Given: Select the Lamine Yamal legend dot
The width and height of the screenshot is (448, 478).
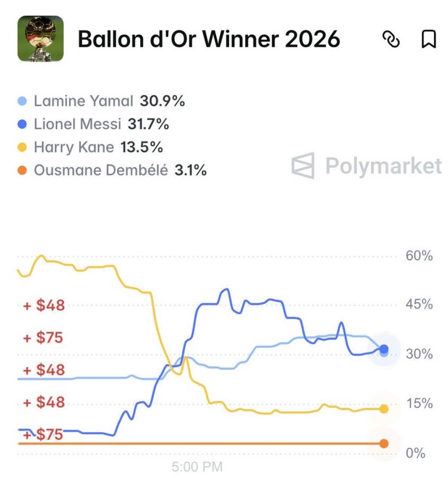Looking at the screenshot, I should tap(22, 101).
